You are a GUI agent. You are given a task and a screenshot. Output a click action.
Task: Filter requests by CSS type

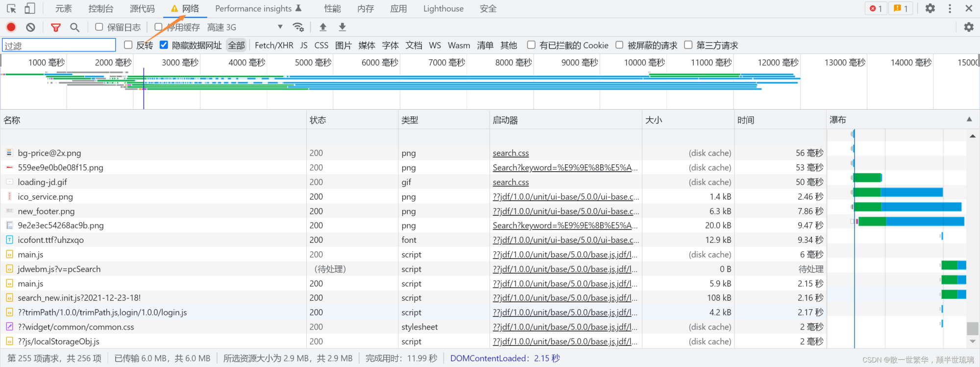pos(321,45)
